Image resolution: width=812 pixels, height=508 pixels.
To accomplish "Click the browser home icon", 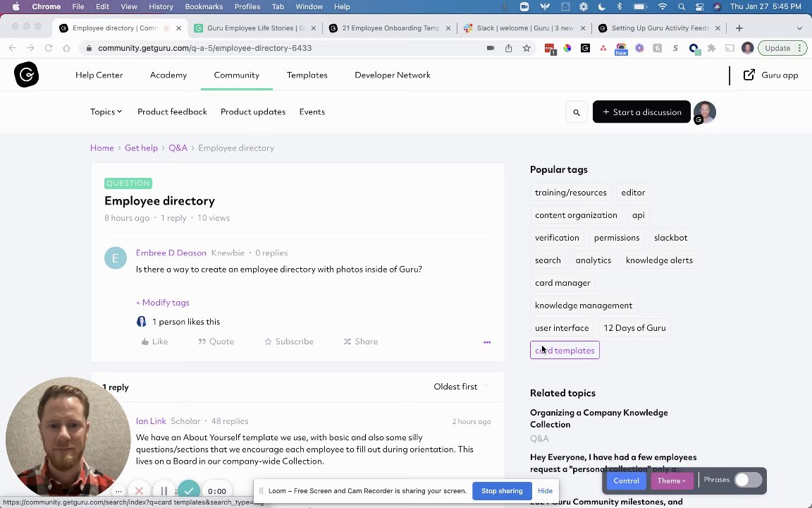I will [x=66, y=48].
